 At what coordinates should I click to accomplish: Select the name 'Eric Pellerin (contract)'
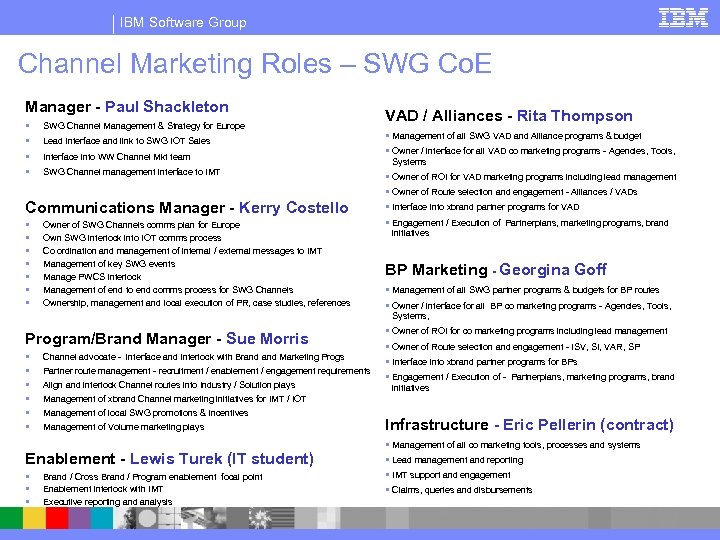pos(588,425)
